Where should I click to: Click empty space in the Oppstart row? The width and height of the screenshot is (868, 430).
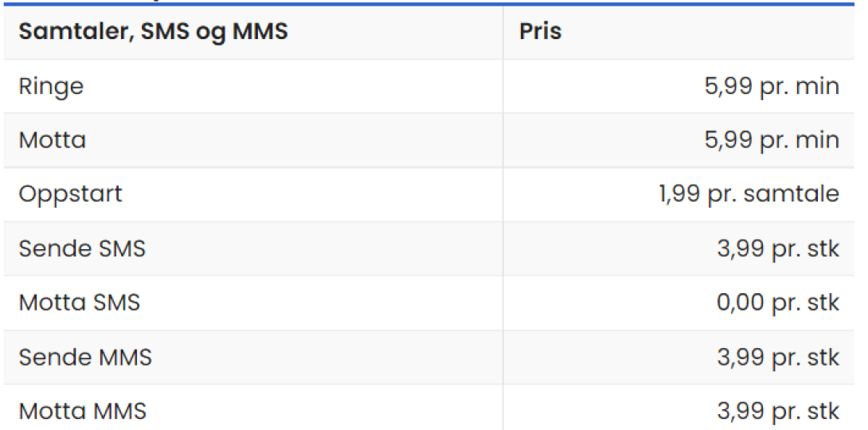click(x=310, y=195)
